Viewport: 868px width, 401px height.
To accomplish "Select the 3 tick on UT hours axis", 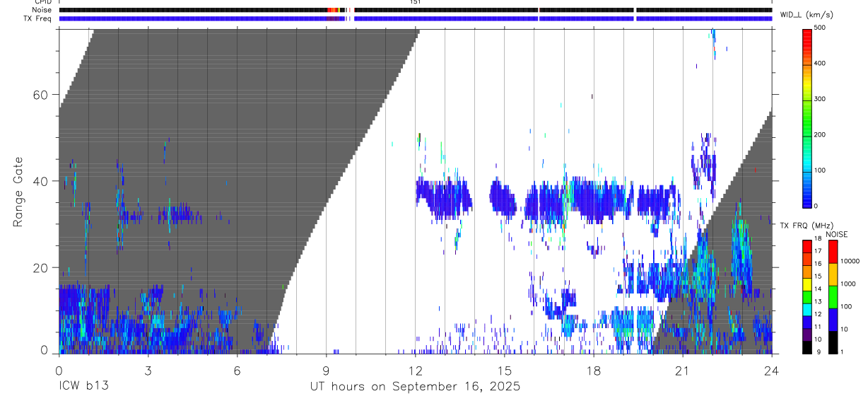I will coord(148,371).
